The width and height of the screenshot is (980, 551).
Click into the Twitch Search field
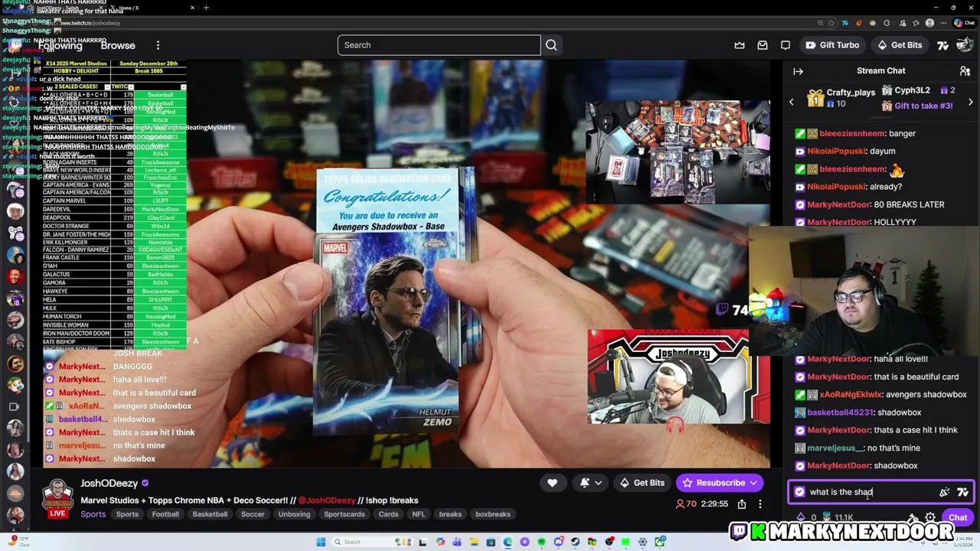[x=439, y=45]
